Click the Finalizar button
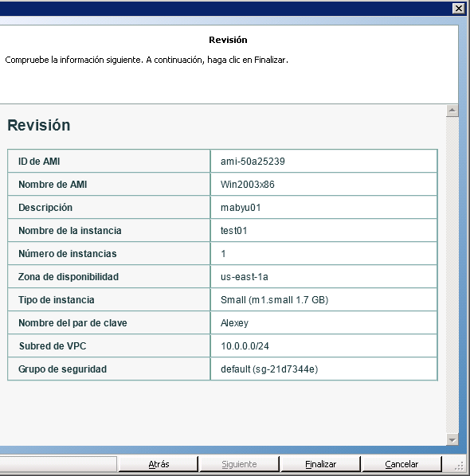The width and height of the screenshot is (470, 476). (320, 464)
